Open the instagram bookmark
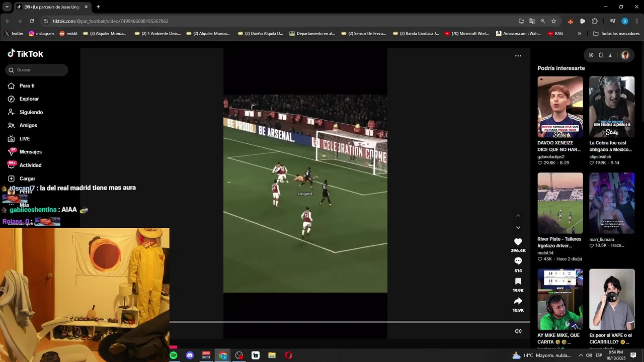The height and width of the screenshot is (362, 644). pos(41,34)
